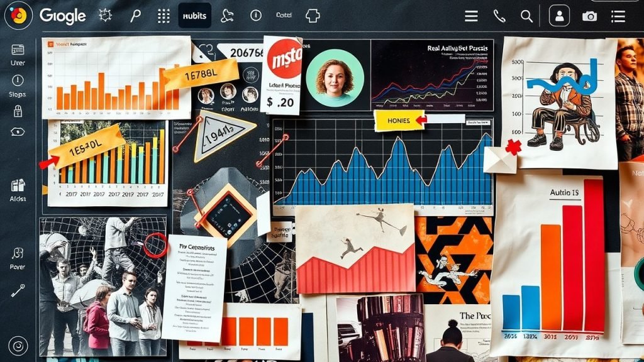
Task: Select the puzzle piece extension icon
Action: (x=313, y=16)
